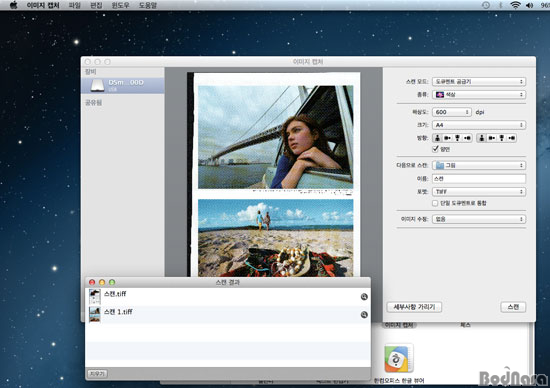Open the 다음으로 스캔 destination dropdown
Screen dimensions: 550x388
point(479,165)
